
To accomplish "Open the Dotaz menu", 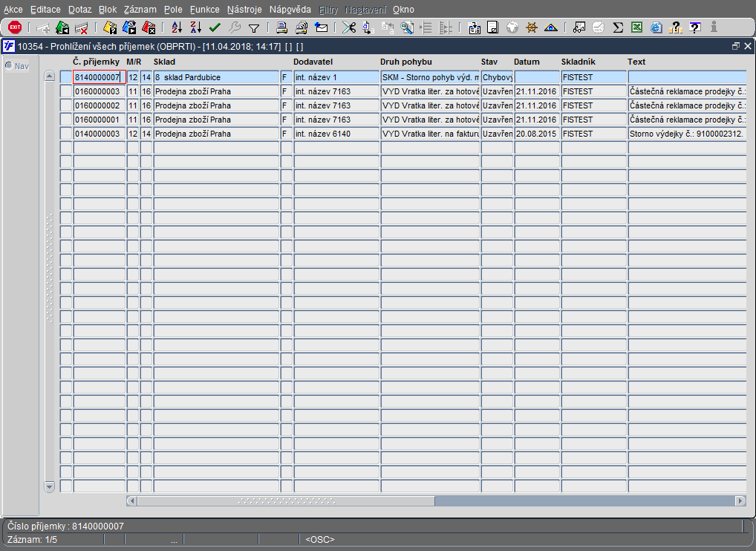I will [79, 10].
